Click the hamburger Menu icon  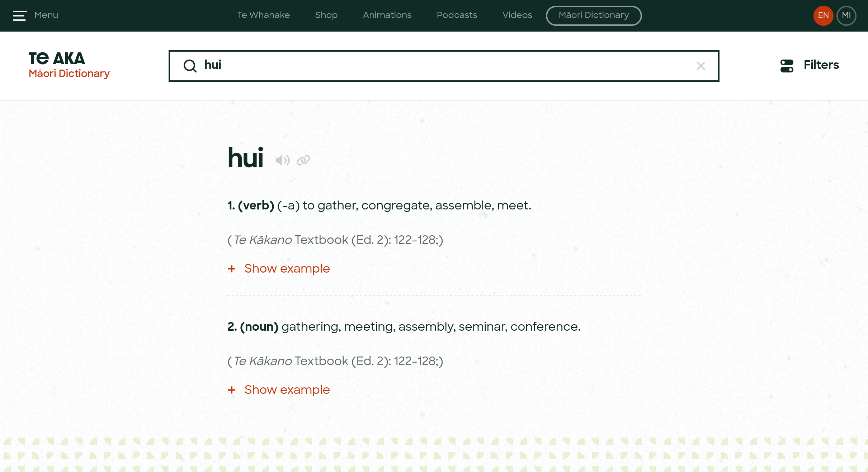pyautogui.click(x=19, y=16)
